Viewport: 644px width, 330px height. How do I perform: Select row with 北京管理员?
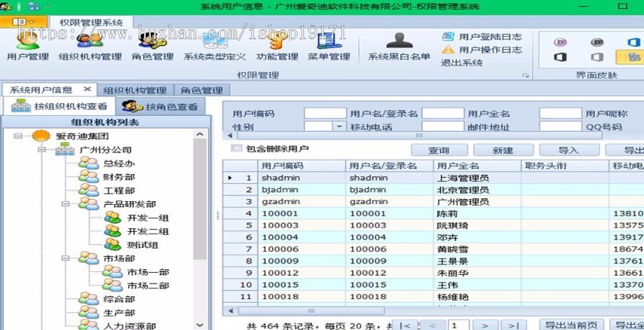click(434, 190)
